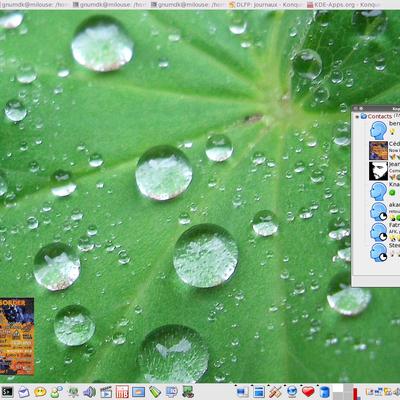Image resolution: width=400 pixels, height=400 pixels.
Task: Collapse the Contacts group in the contact list
Action: (357, 116)
